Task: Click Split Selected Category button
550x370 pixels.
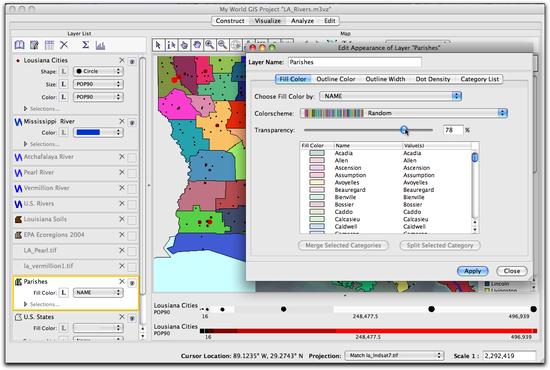Action: [440, 245]
